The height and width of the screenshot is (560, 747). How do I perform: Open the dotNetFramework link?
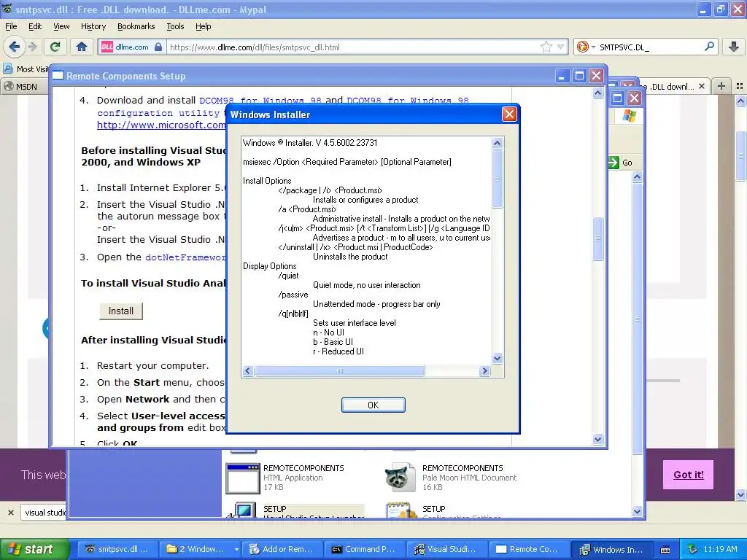pos(185,257)
